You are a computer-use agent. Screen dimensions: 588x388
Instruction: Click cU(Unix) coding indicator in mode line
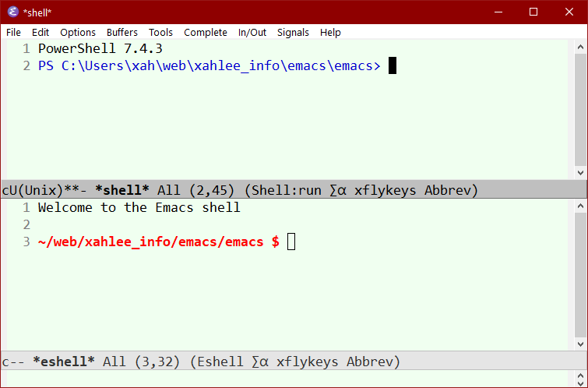32,190
